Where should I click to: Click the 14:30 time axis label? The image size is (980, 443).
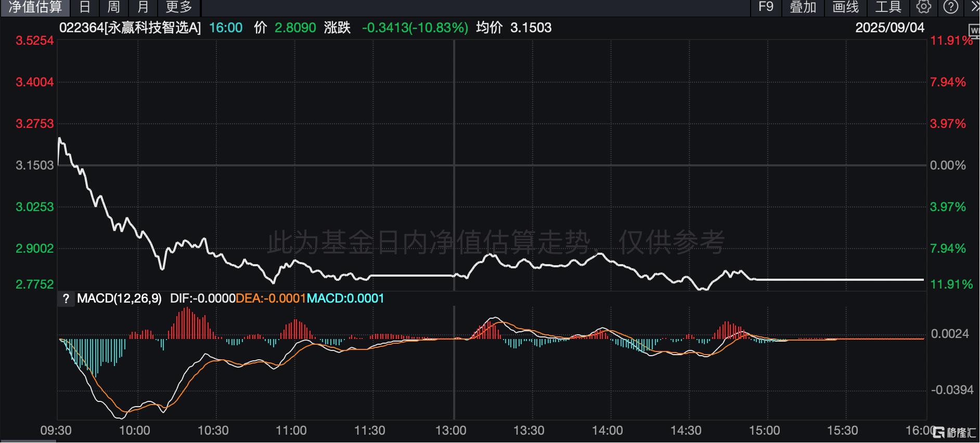click(x=686, y=431)
